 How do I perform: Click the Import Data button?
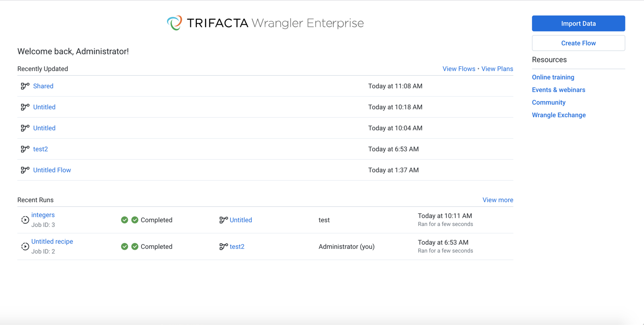pos(578,23)
